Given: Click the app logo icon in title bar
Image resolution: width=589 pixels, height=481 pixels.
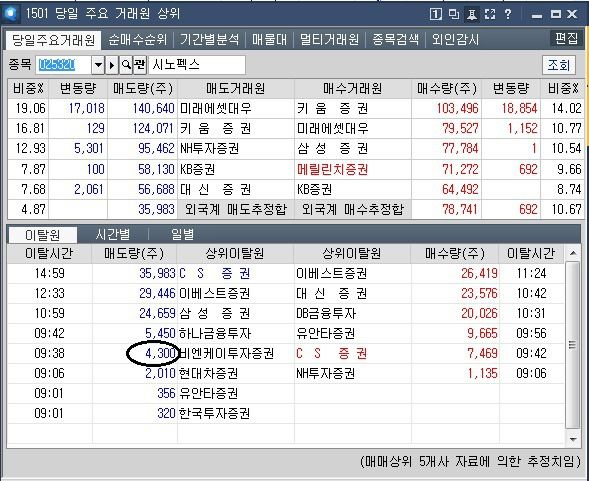Looking at the screenshot, I should click(x=11, y=14).
